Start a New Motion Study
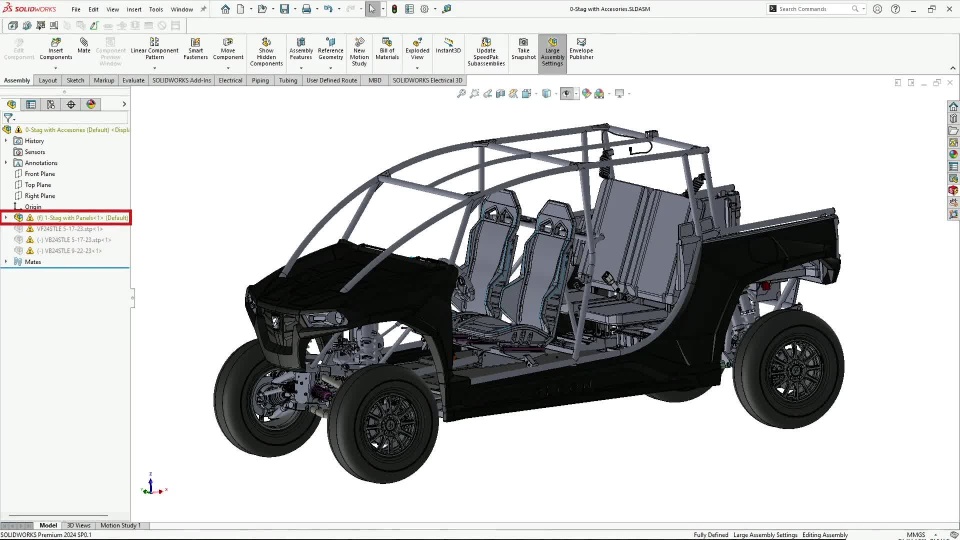The image size is (960, 540). pyautogui.click(x=359, y=52)
